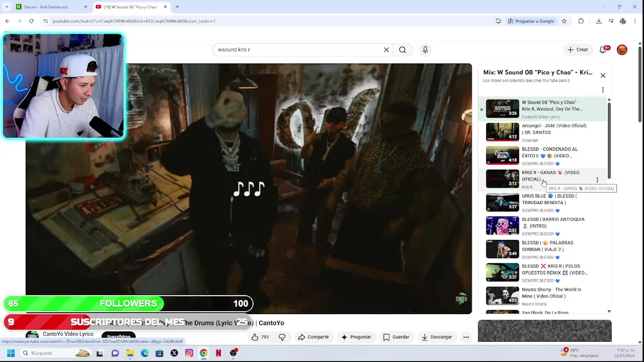Click the browser Back arrow

coord(7,21)
